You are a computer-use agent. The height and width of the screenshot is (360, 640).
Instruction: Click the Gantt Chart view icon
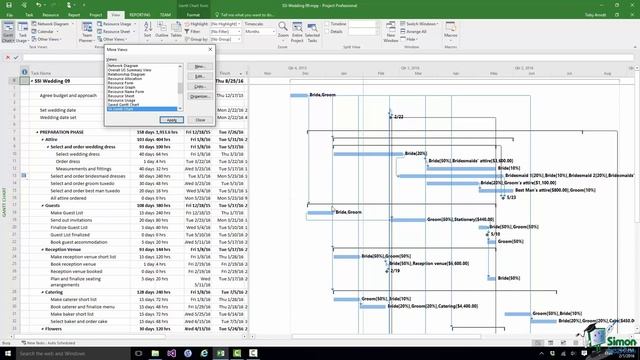tap(8, 32)
